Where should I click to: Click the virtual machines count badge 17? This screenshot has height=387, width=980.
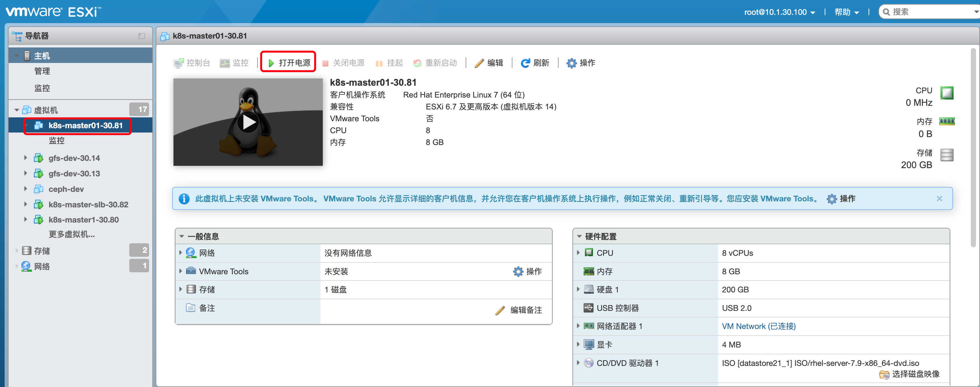point(139,109)
